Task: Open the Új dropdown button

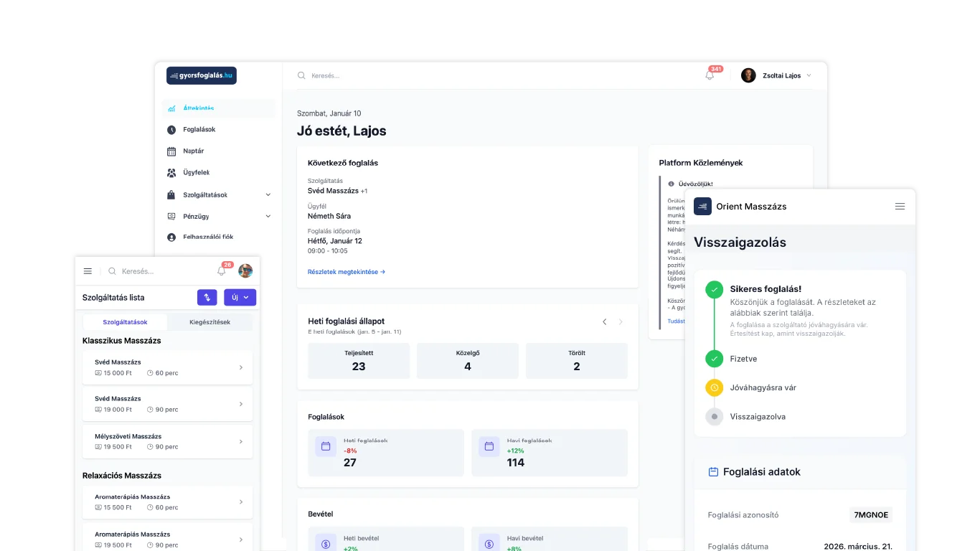Action: [x=240, y=297]
